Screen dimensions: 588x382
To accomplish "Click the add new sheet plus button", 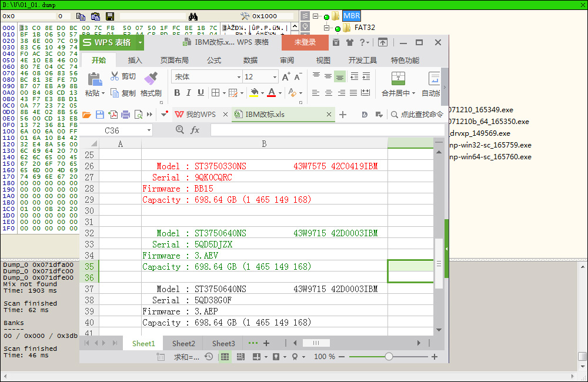I will click(x=266, y=343).
